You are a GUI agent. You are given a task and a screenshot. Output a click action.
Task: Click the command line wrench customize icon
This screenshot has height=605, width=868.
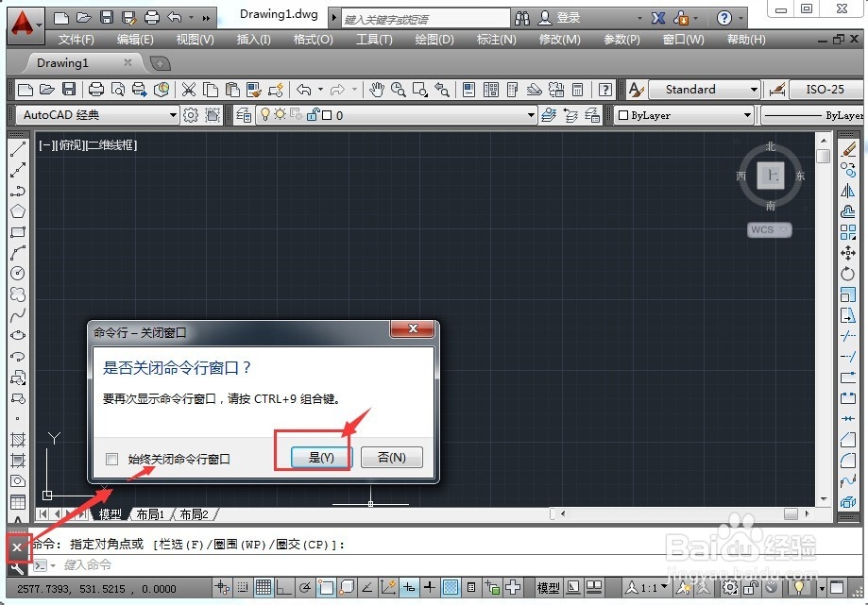[17, 569]
